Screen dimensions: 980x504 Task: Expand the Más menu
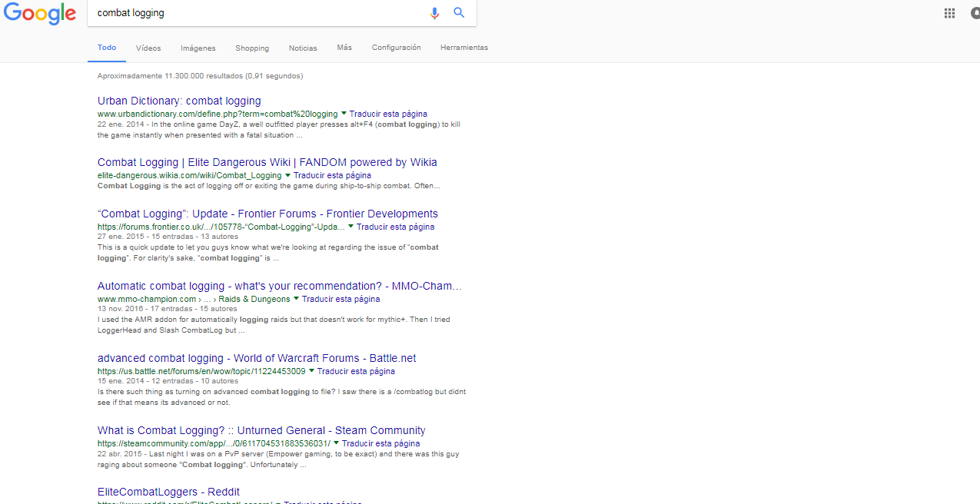(x=344, y=48)
